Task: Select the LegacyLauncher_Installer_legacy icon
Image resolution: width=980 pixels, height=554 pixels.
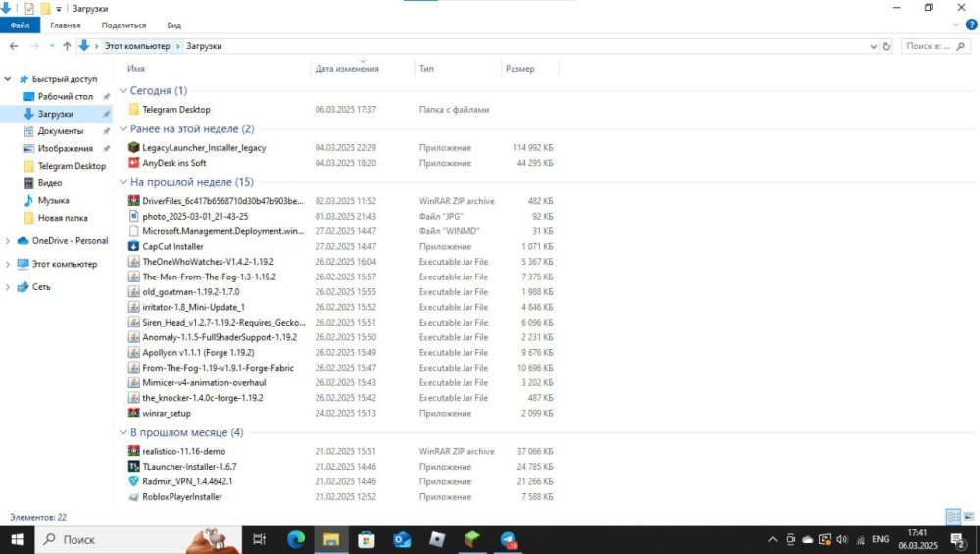Action: [x=133, y=147]
